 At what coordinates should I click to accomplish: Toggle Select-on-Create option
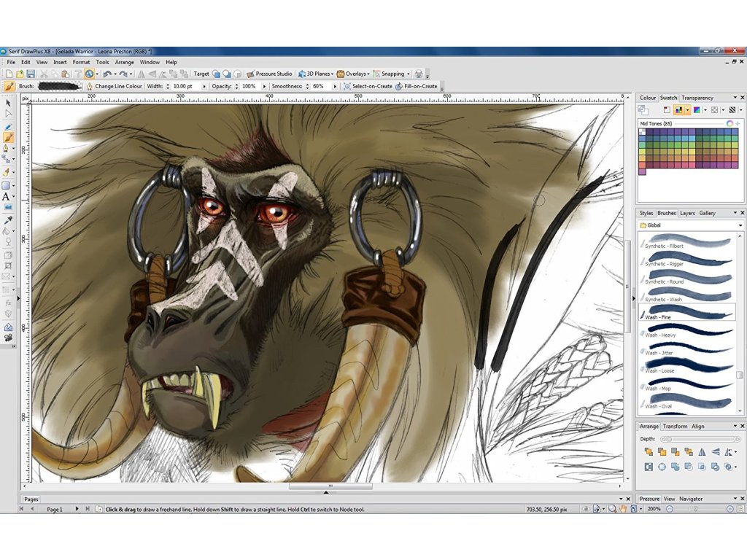[368, 86]
